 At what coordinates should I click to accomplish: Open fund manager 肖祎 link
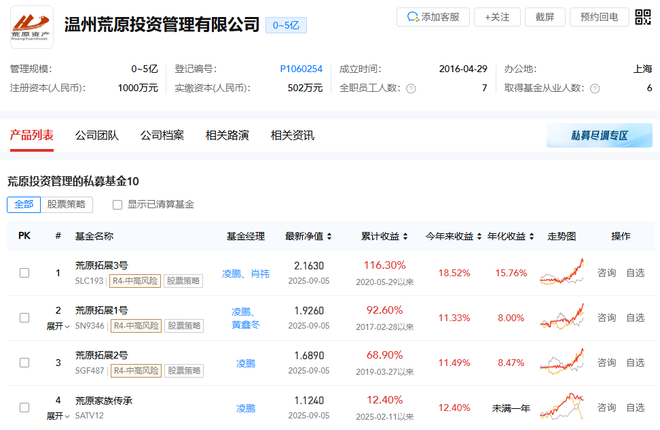coord(259,273)
